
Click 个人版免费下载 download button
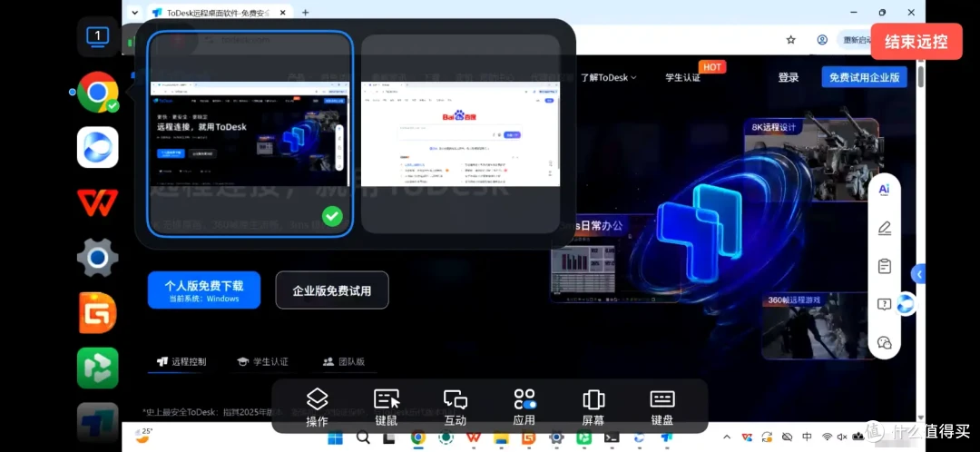pyautogui.click(x=204, y=290)
